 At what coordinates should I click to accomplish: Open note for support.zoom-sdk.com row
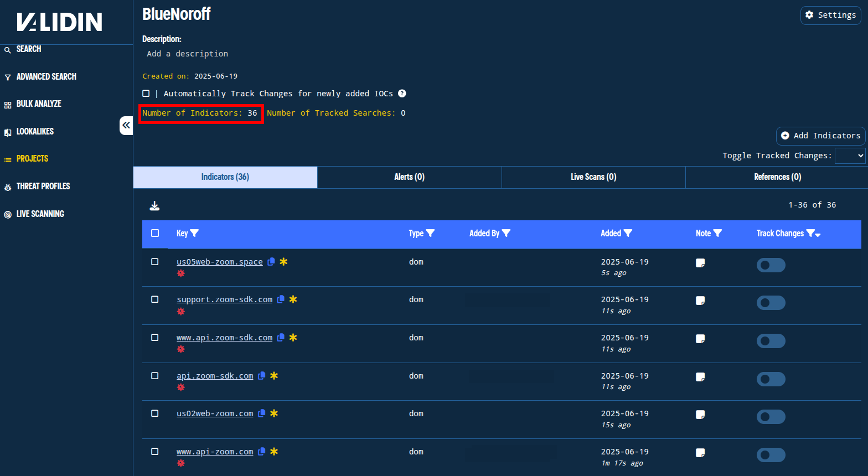tap(700, 301)
